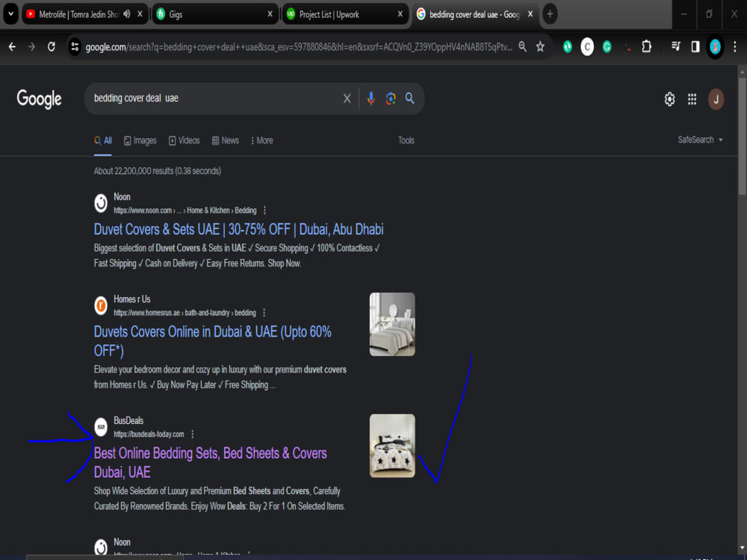Expand the More search filters
This screenshot has height=560, width=747.
[262, 140]
